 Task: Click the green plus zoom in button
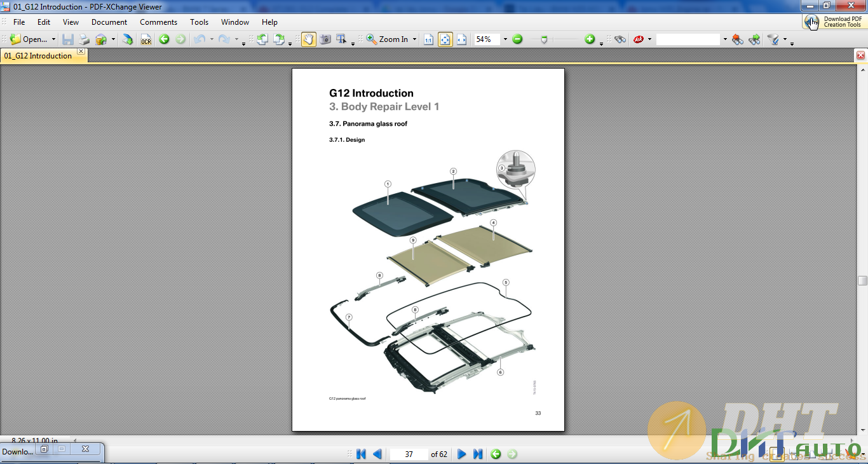pos(590,39)
